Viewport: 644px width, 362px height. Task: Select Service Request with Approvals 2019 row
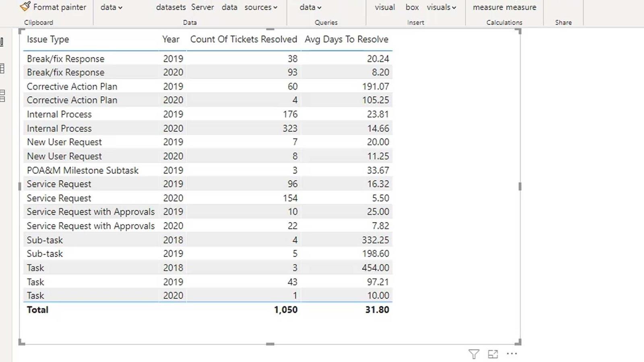click(x=208, y=212)
